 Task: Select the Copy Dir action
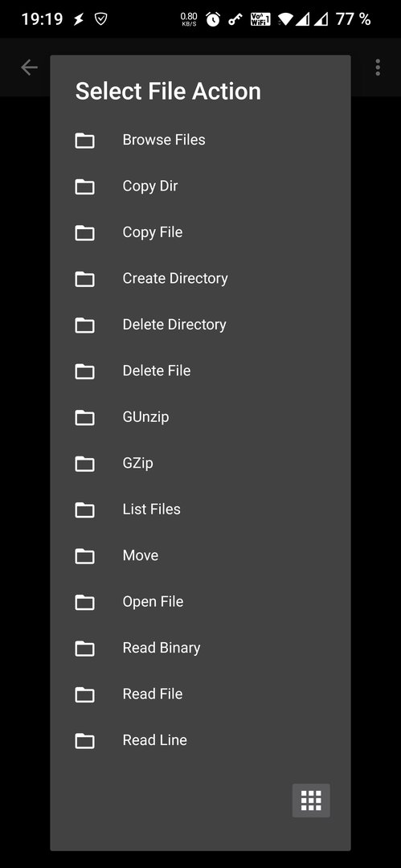pos(200,186)
